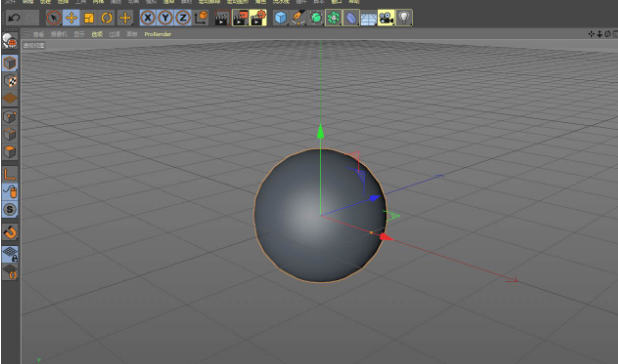
Task: Click the viewport menu grip dots icon
Action: coord(26,34)
